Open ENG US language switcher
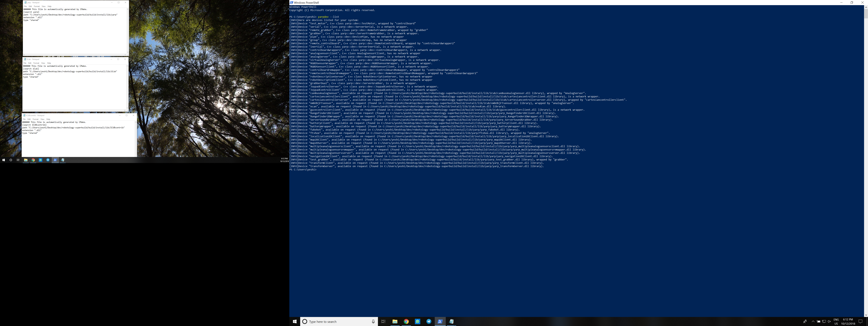The height and width of the screenshot is (326, 868). [836, 322]
